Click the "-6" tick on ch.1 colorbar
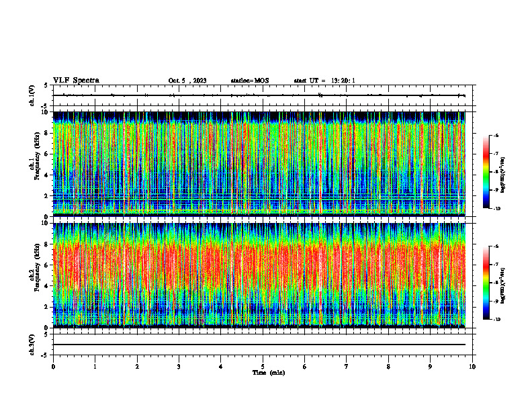This screenshot has width=532, height=411. click(x=496, y=136)
